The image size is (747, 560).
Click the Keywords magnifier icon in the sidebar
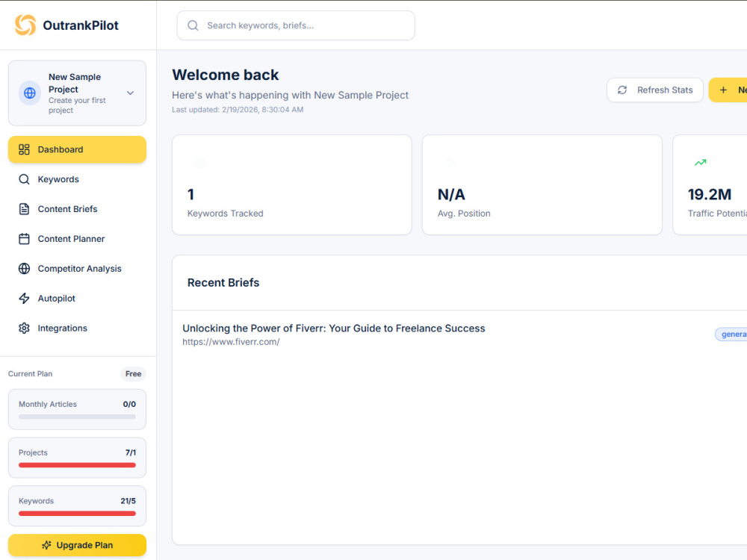25,179
